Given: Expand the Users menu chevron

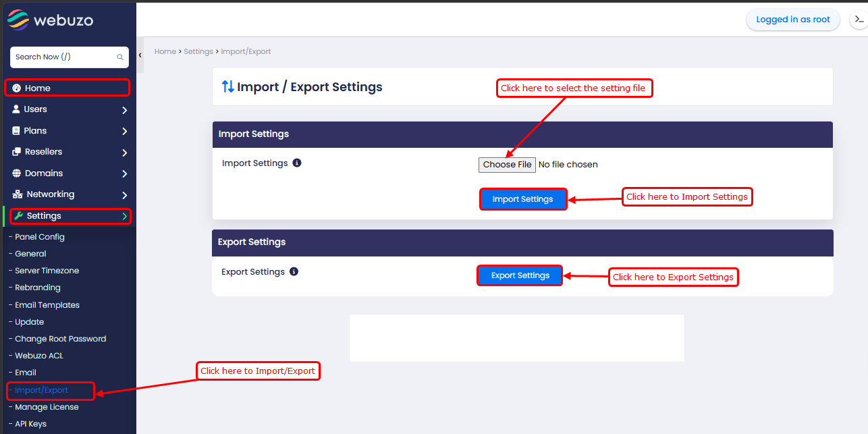Looking at the screenshot, I should click(x=124, y=110).
